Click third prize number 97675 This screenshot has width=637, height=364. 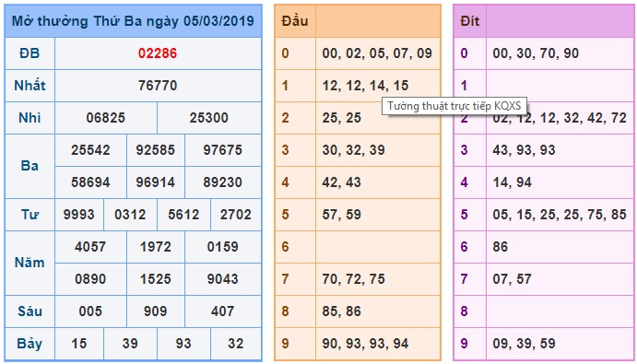pos(222,150)
